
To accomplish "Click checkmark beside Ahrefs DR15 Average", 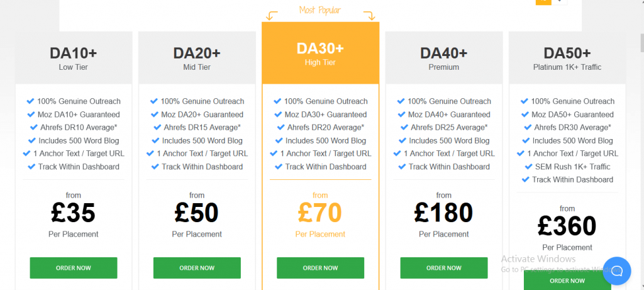I will pos(157,127).
